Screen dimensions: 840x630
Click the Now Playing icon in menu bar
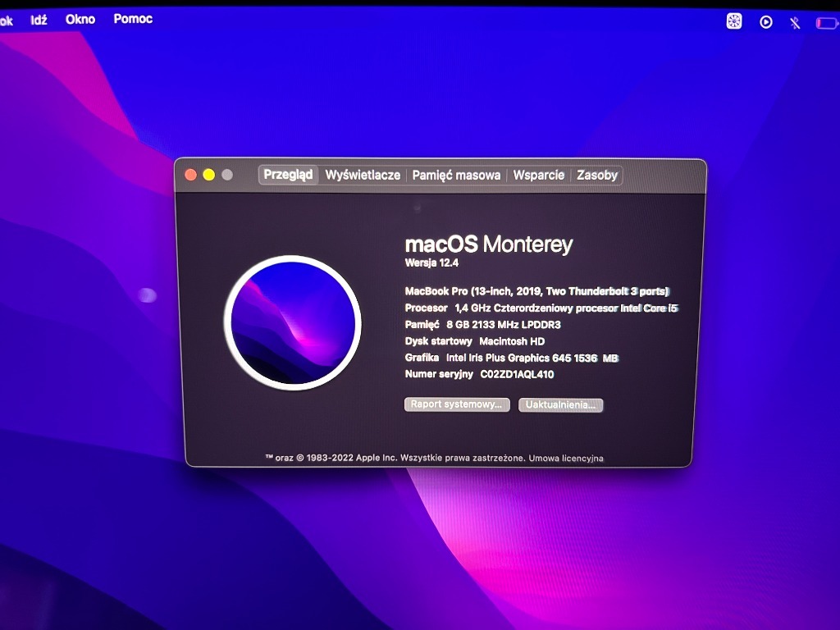[765, 21]
